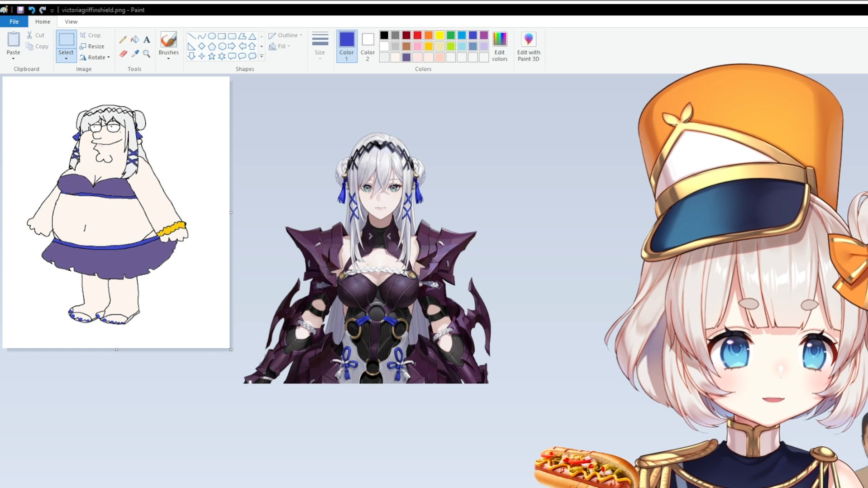
Task: Click the Crop button
Action: tap(90, 35)
